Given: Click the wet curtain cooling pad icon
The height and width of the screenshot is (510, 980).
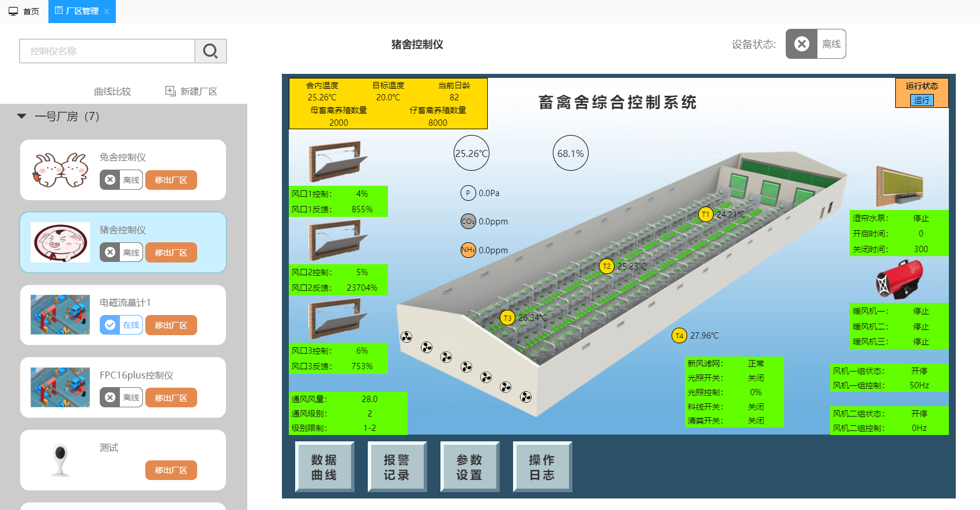Looking at the screenshot, I should coord(899,186).
